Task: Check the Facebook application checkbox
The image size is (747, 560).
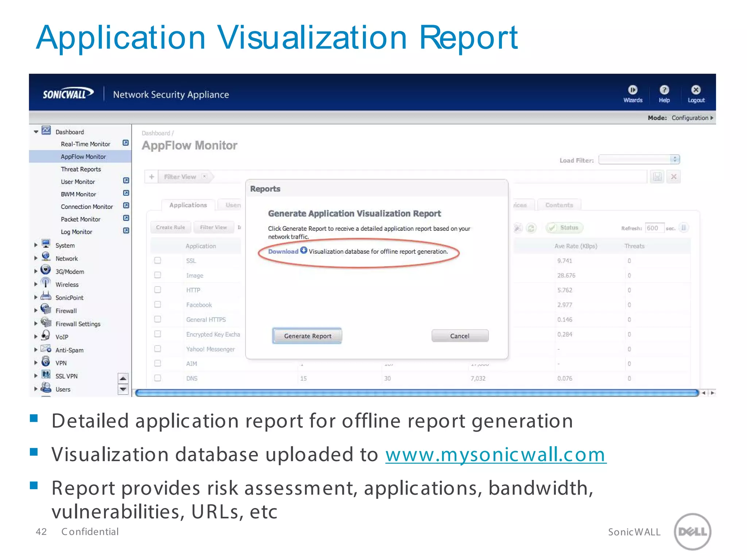Action: coord(158,304)
